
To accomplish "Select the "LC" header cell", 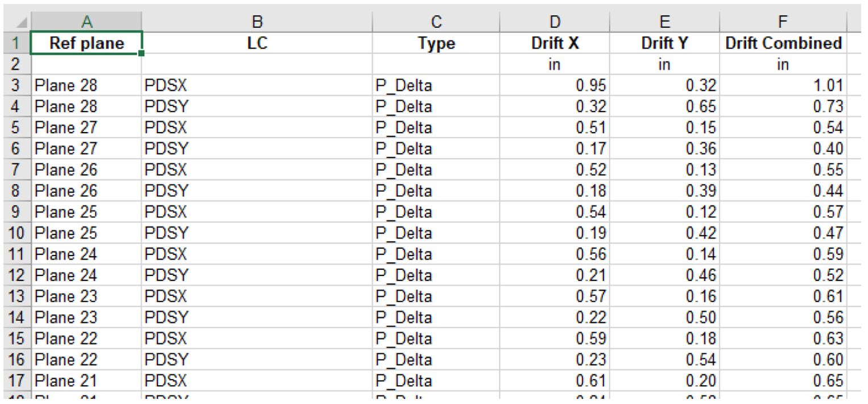I will tap(257, 43).
